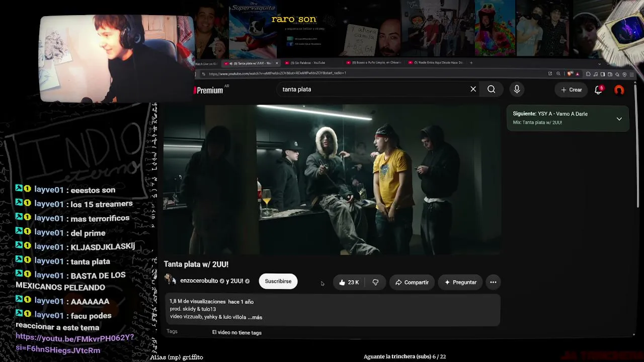Click the Preguntar button

click(460, 282)
